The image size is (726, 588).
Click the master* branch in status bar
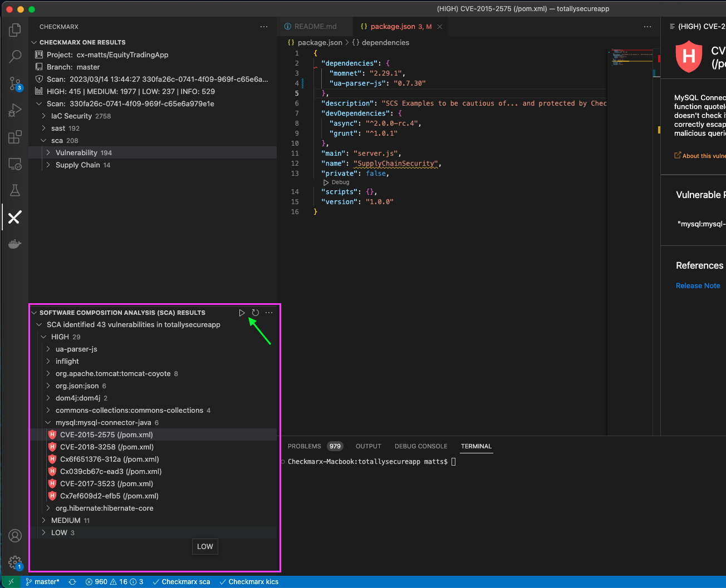click(42, 582)
